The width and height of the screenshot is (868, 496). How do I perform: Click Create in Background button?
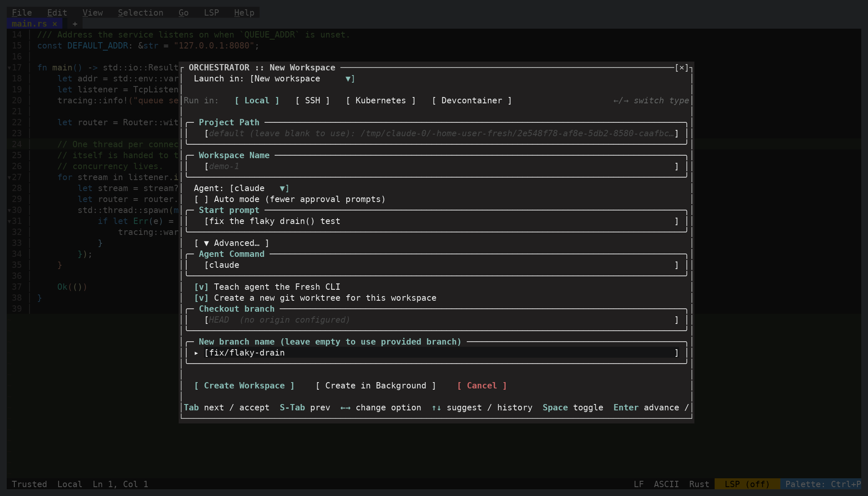376,385
